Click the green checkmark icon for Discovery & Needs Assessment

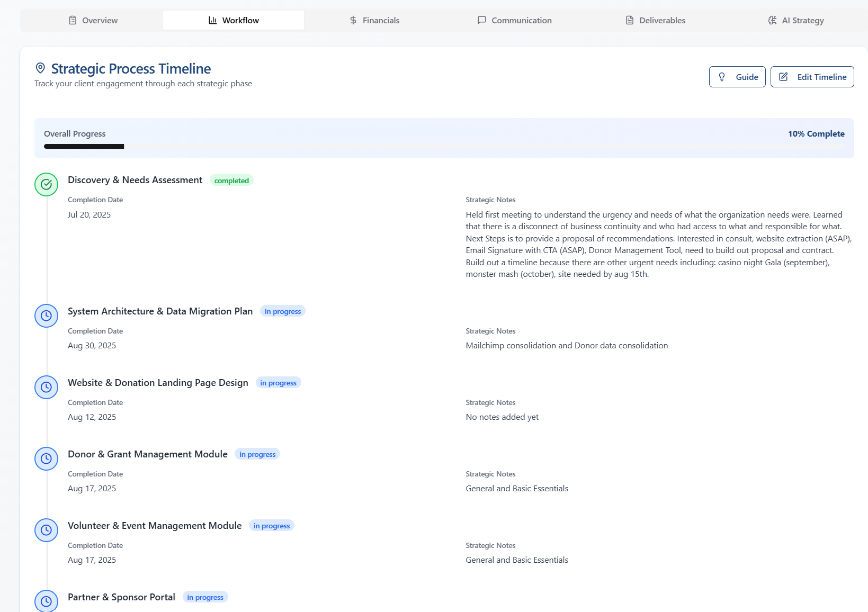(46, 184)
